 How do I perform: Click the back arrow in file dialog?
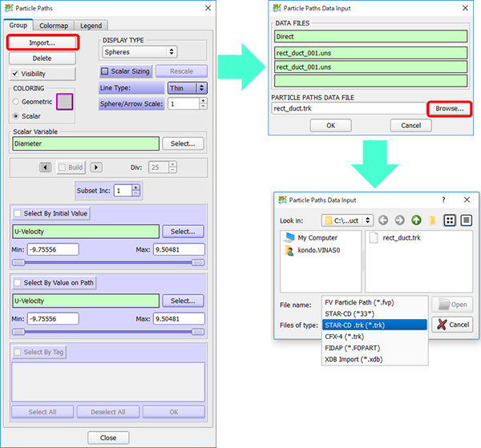(x=382, y=220)
